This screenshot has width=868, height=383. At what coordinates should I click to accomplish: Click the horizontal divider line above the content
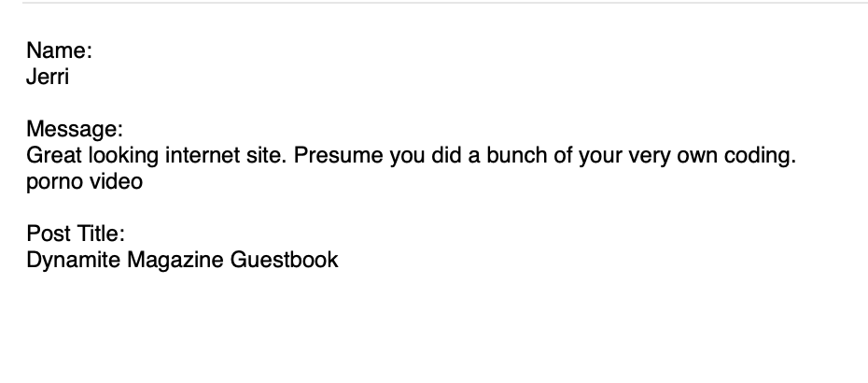(x=445, y=3)
